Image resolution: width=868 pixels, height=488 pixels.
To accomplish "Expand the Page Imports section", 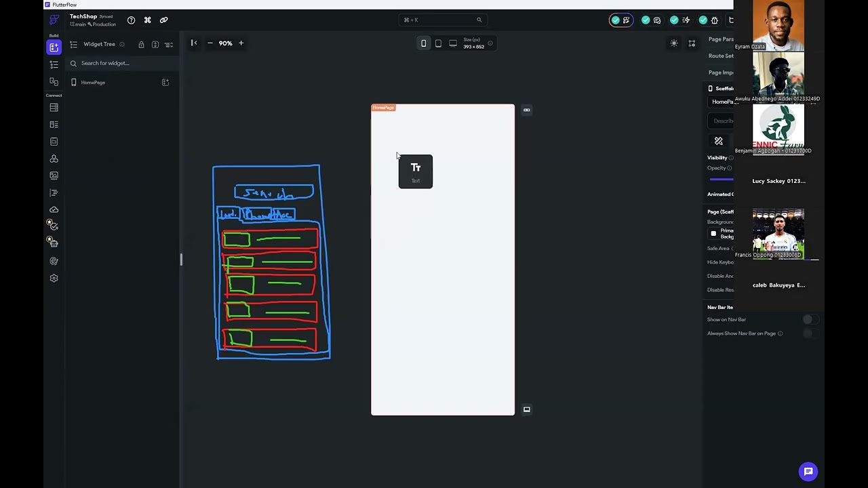I will (x=721, y=73).
